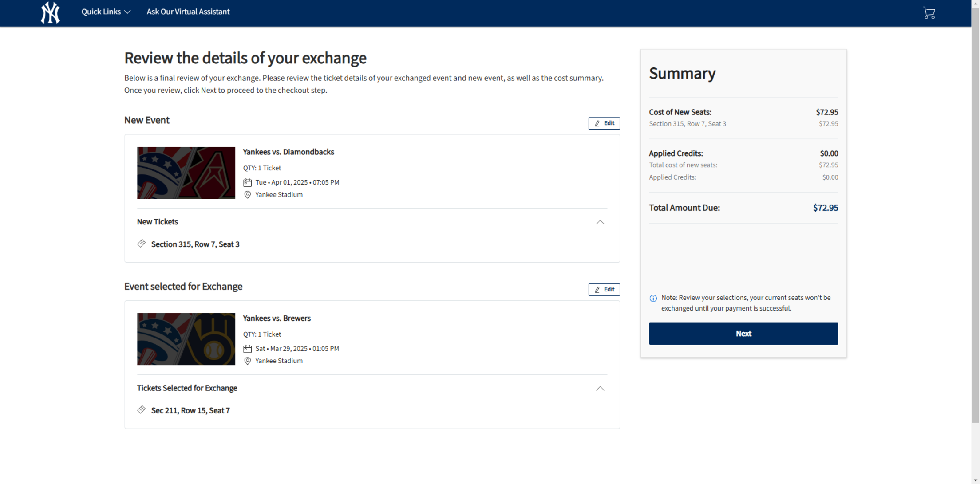The height and width of the screenshot is (484, 980).
Task: Click the Yankees vs. Diamondbacks thumbnail
Action: pyautogui.click(x=186, y=173)
